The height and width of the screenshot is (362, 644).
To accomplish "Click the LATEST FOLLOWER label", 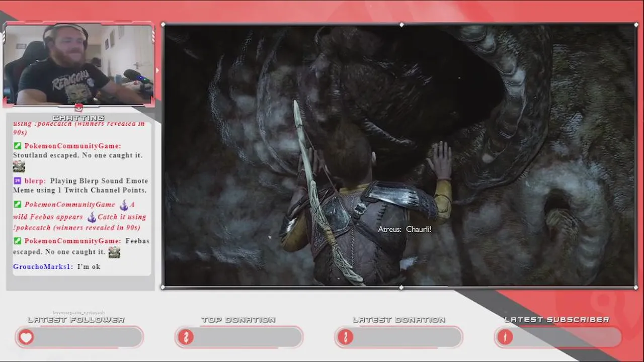I will 76,320.
